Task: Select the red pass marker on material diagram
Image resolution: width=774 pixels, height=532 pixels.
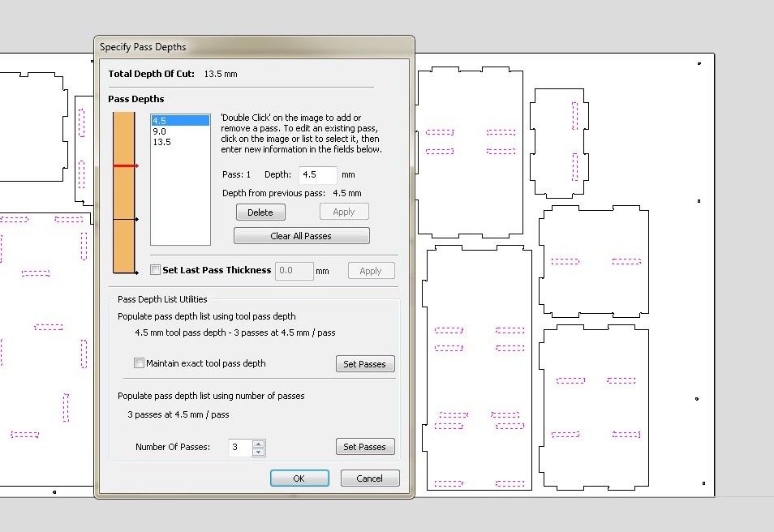Action: 123,164
